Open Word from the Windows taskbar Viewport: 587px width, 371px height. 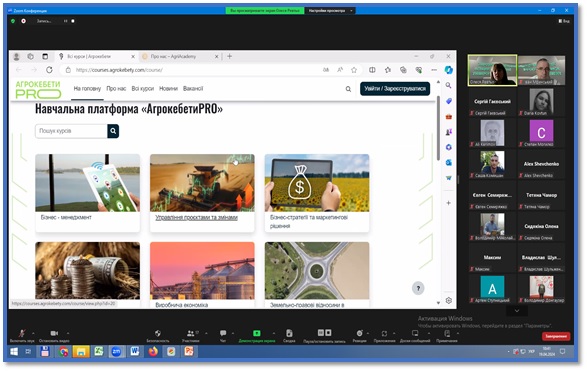[134, 352]
